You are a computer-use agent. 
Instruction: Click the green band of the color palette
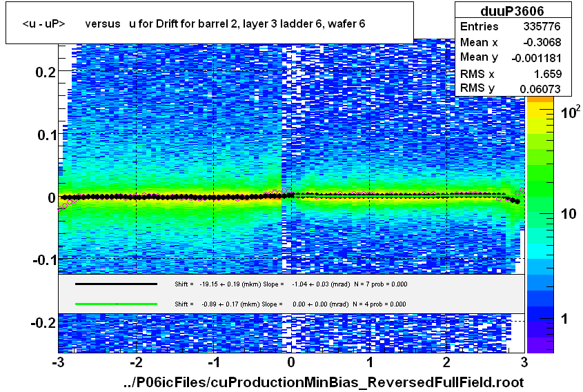pyautogui.click(x=540, y=190)
